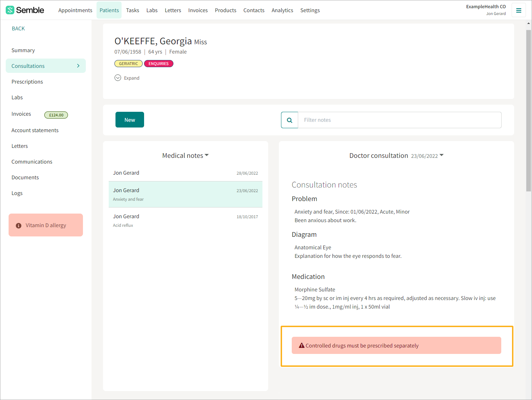This screenshot has width=532, height=400.
Task: Click the £124.00 invoices badge
Action: point(56,115)
